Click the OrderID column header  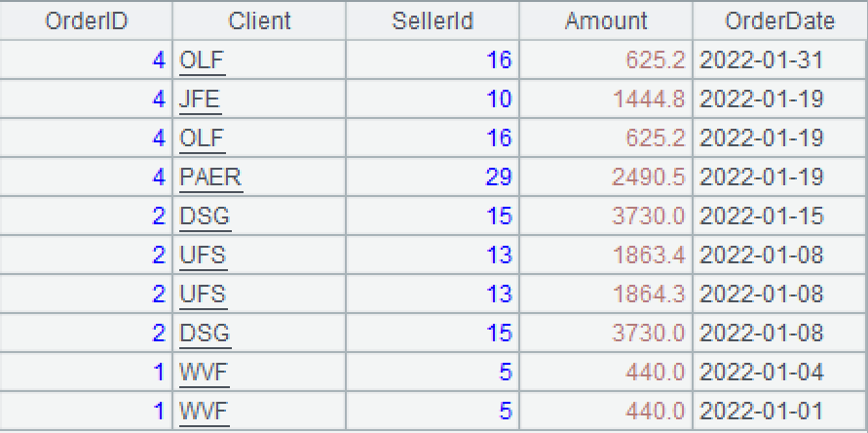(x=86, y=20)
